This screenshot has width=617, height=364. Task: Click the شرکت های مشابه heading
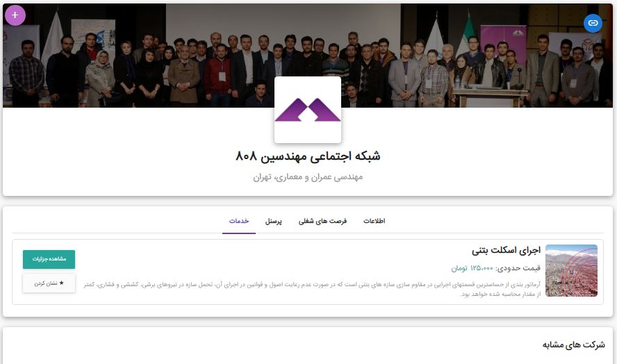pyautogui.click(x=574, y=345)
